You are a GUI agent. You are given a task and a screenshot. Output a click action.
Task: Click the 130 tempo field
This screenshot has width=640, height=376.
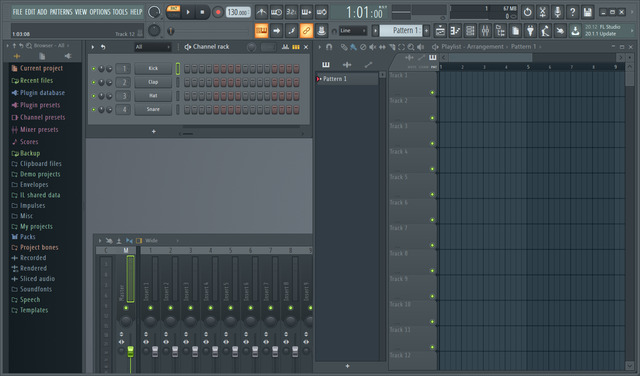(x=238, y=12)
